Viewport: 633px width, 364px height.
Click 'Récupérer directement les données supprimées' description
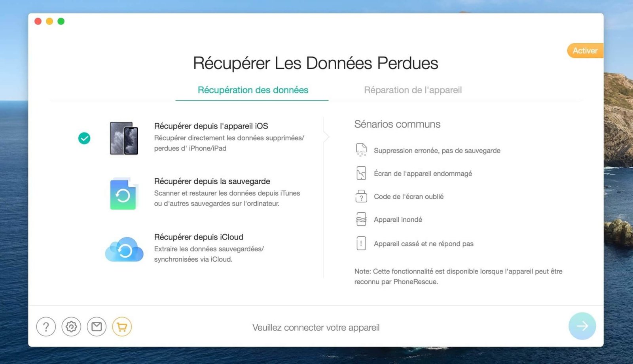(229, 143)
